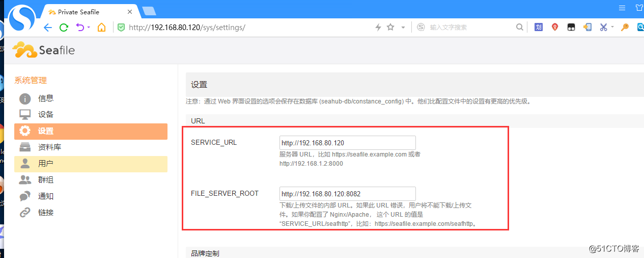Screen dimensions: 644x258
Task: Click the black game-controller extension icon
Action: point(571,28)
